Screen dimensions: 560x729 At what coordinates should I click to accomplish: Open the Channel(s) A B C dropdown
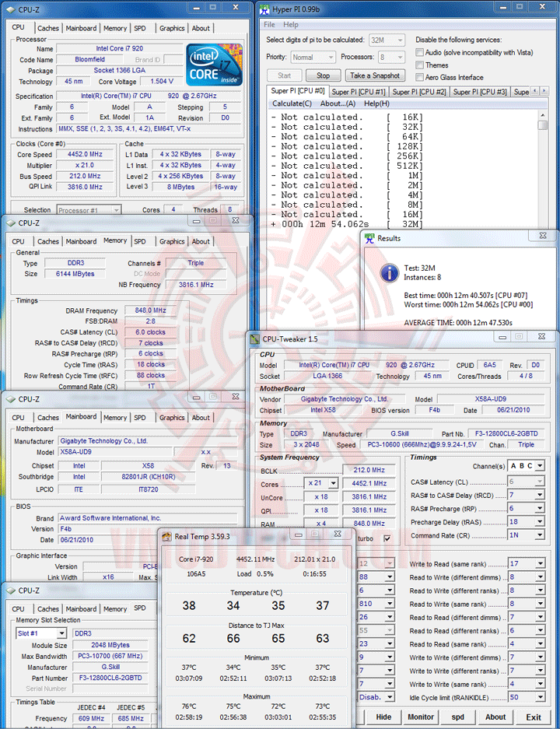point(540,466)
